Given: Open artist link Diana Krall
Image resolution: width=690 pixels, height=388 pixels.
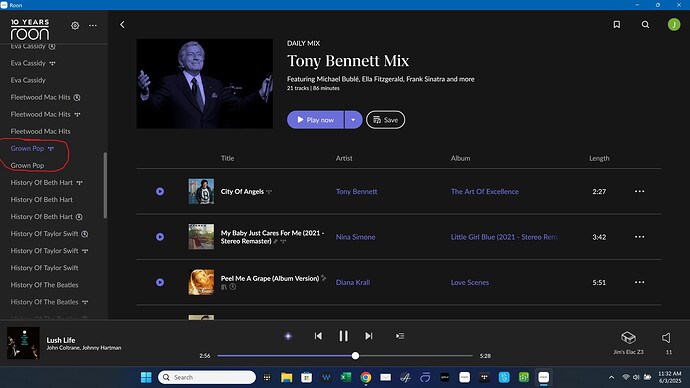Looking at the screenshot, I should [353, 282].
